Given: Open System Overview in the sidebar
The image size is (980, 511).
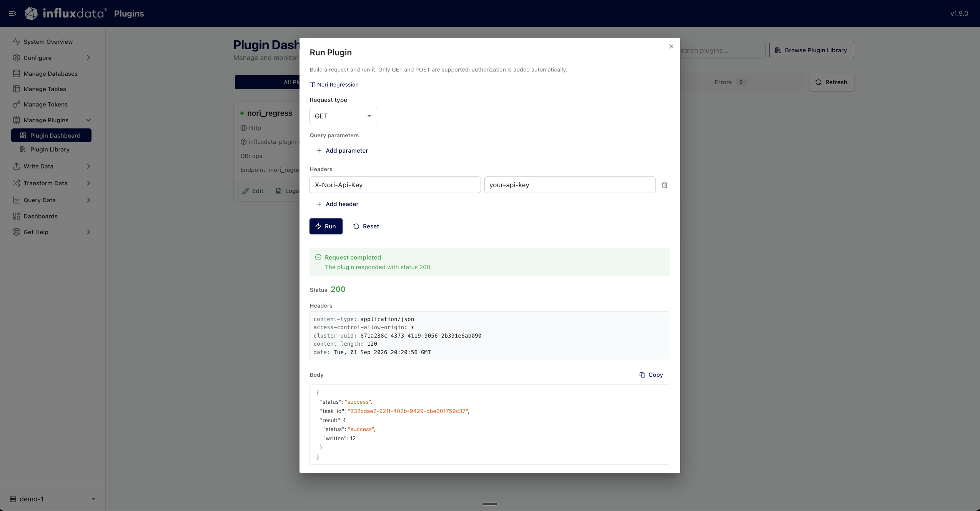Looking at the screenshot, I should tap(48, 42).
